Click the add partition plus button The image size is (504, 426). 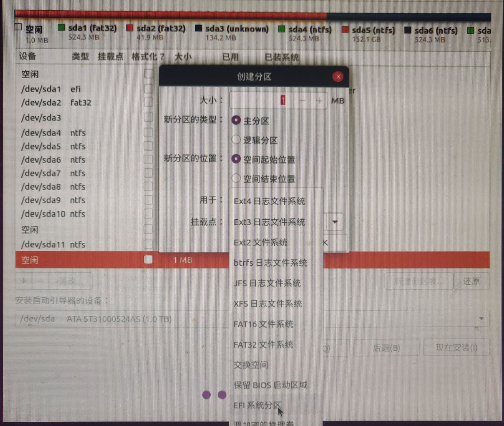24,281
